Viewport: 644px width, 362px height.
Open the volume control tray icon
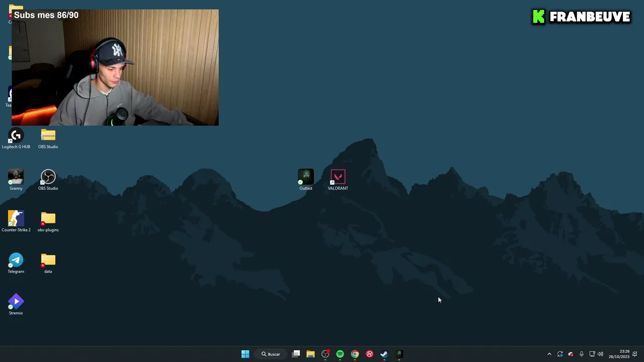pyautogui.click(x=600, y=354)
